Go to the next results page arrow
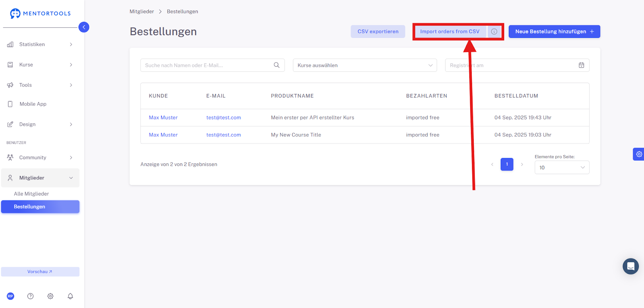Screen dimensions: 644x308 click(522, 164)
